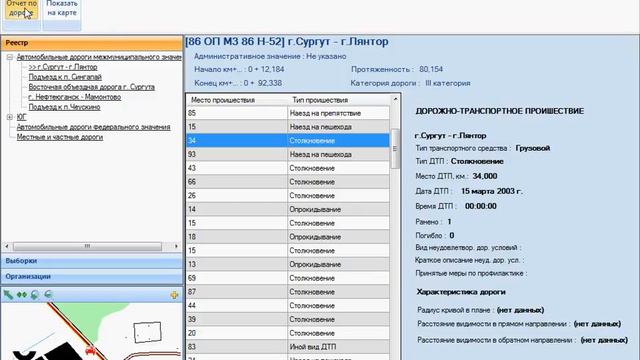Screen dimensions: 640x360
Task: Click the yellow icon at map toolbar right
Action: pos(174,295)
